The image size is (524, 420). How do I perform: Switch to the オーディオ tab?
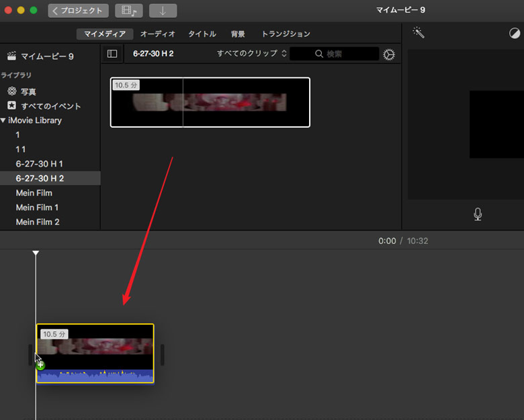(x=157, y=34)
